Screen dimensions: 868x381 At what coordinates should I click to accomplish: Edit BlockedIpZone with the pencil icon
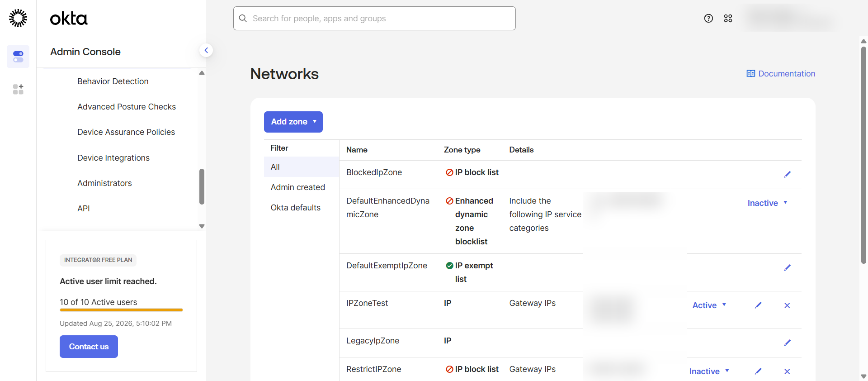tap(787, 174)
